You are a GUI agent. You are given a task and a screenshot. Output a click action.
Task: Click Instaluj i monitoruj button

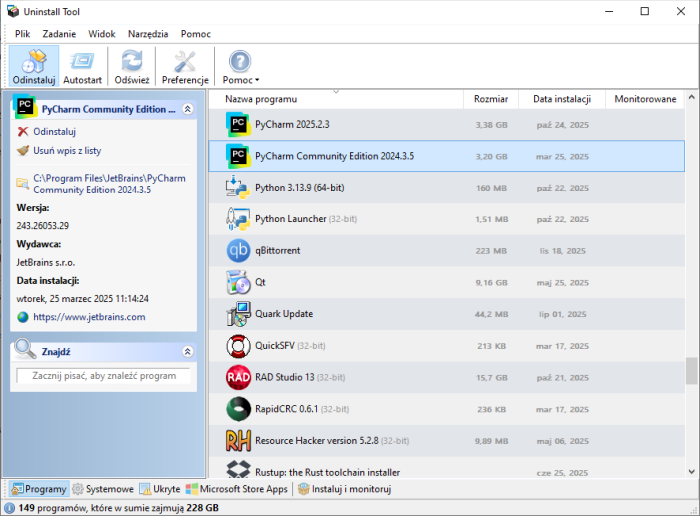tap(345, 489)
